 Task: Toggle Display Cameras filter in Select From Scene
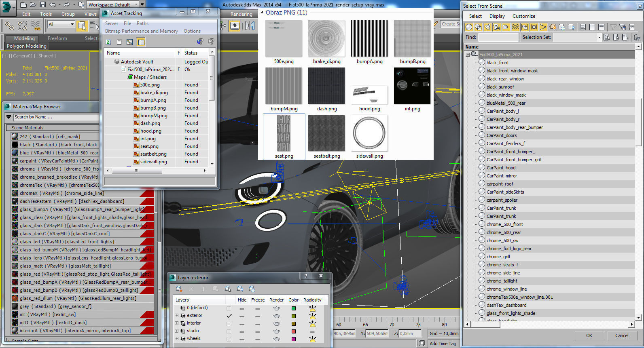coord(497,27)
